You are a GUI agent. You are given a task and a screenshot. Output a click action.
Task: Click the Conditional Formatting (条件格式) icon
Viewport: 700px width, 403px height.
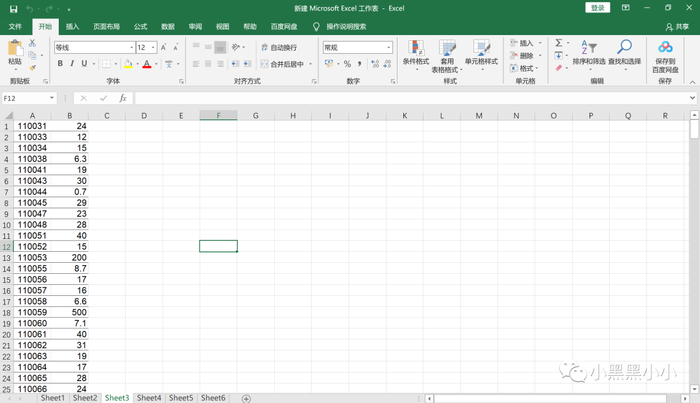click(415, 48)
